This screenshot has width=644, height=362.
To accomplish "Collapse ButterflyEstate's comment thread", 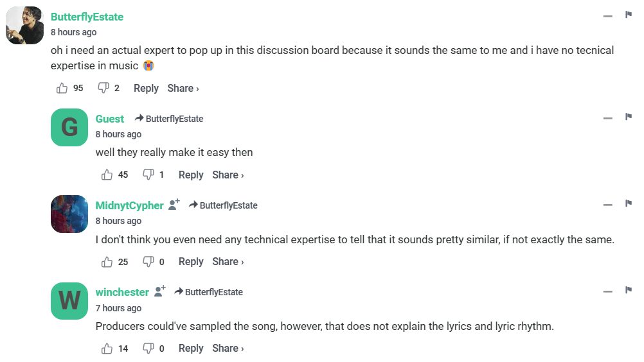I will click(x=607, y=16).
